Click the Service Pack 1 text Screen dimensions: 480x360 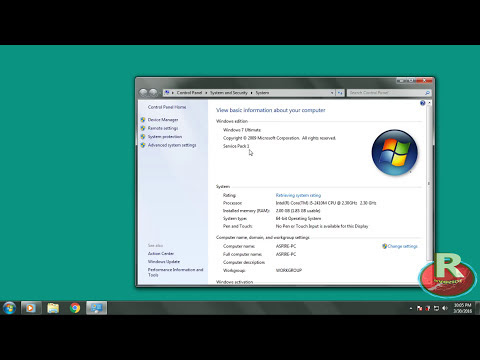pyautogui.click(x=236, y=146)
